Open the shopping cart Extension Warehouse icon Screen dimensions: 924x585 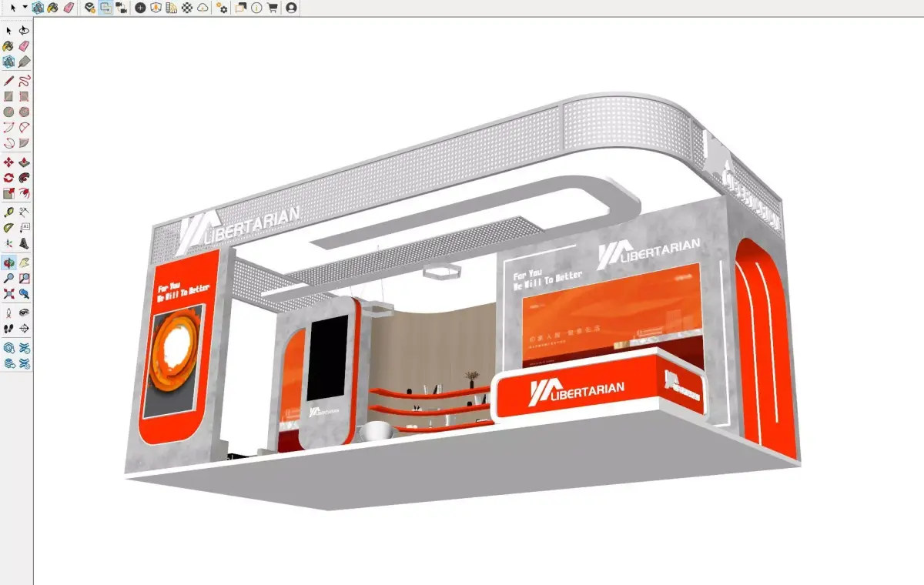(x=272, y=7)
